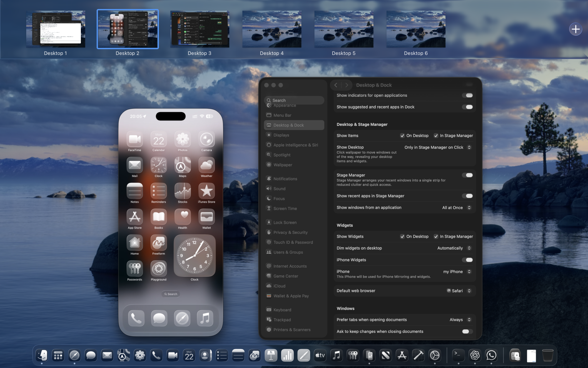
Task: Launch WhatsApp from the Mac Dock
Action: point(491,356)
